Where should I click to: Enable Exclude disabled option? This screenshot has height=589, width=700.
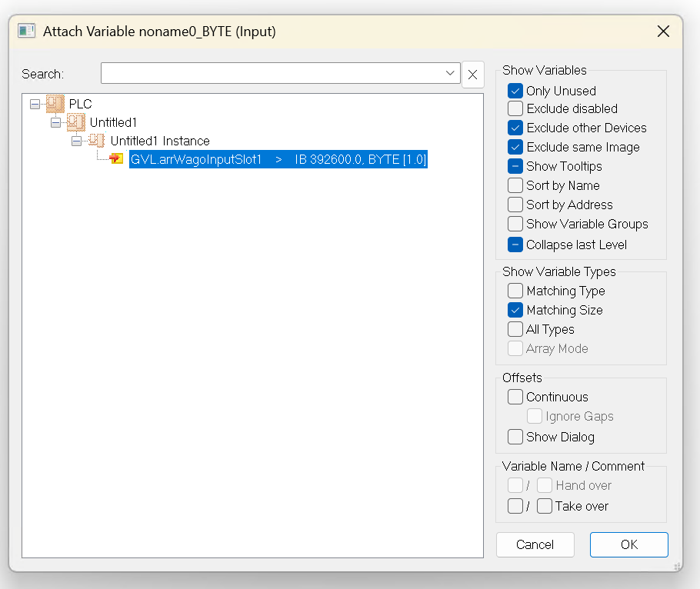click(515, 109)
